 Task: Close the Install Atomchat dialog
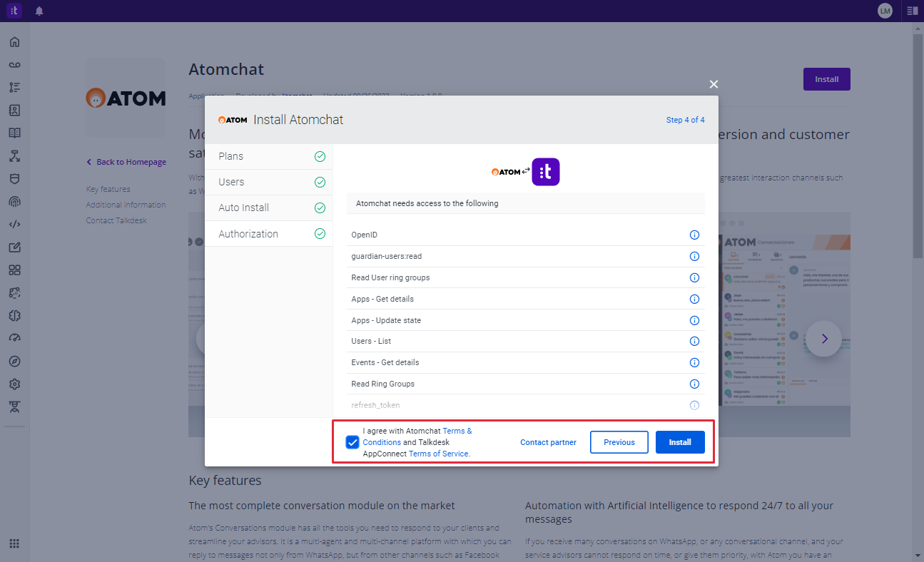[x=714, y=85]
